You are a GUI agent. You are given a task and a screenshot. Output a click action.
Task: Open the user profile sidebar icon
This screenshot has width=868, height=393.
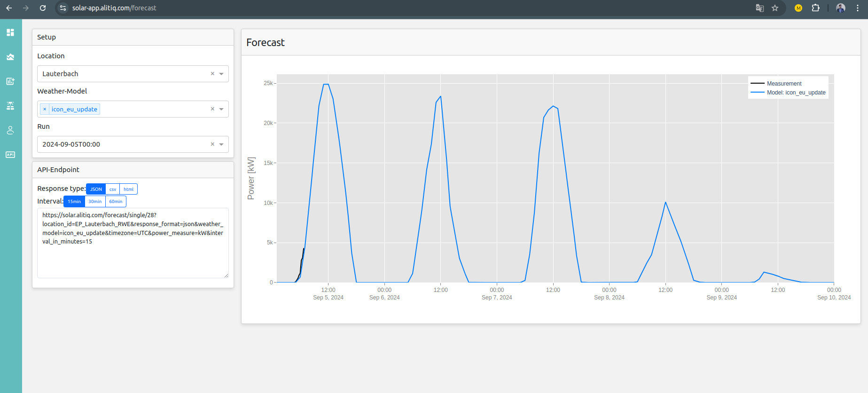10,130
